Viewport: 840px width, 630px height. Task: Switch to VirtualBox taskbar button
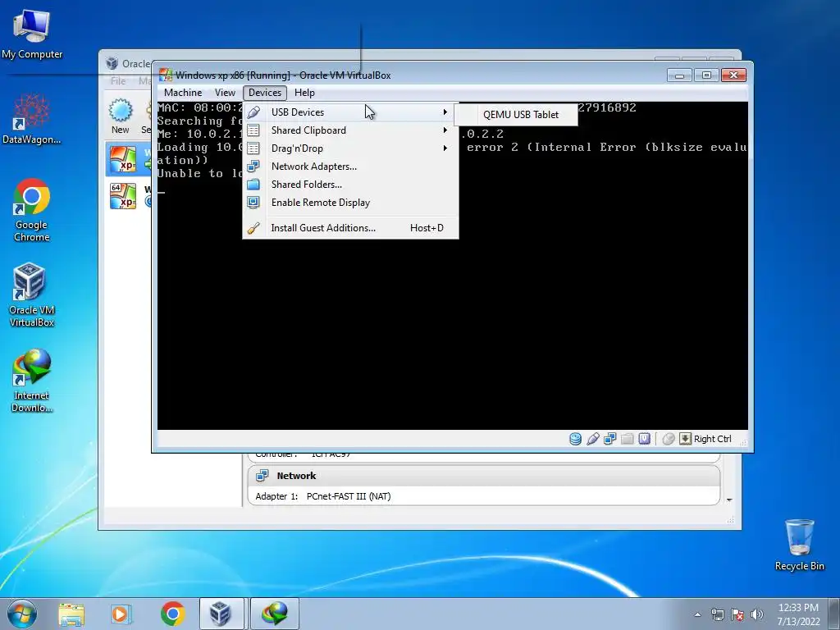[x=222, y=614]
